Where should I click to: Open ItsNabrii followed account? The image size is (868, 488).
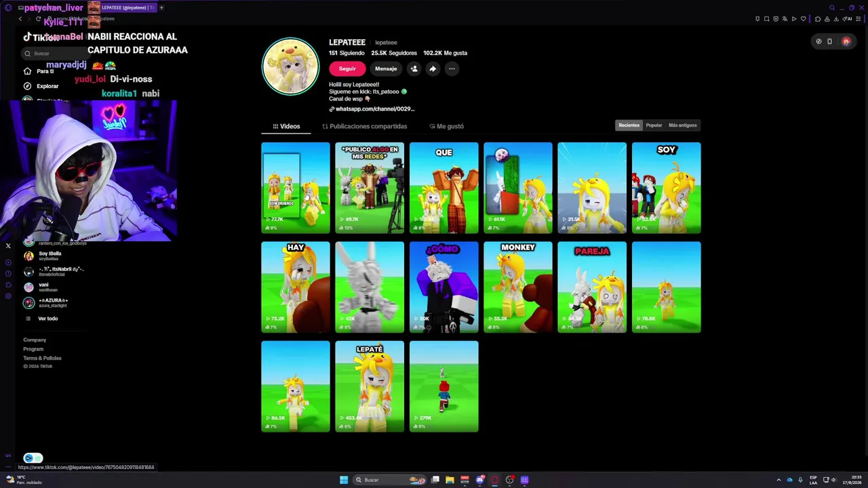[x=53, y=271]
